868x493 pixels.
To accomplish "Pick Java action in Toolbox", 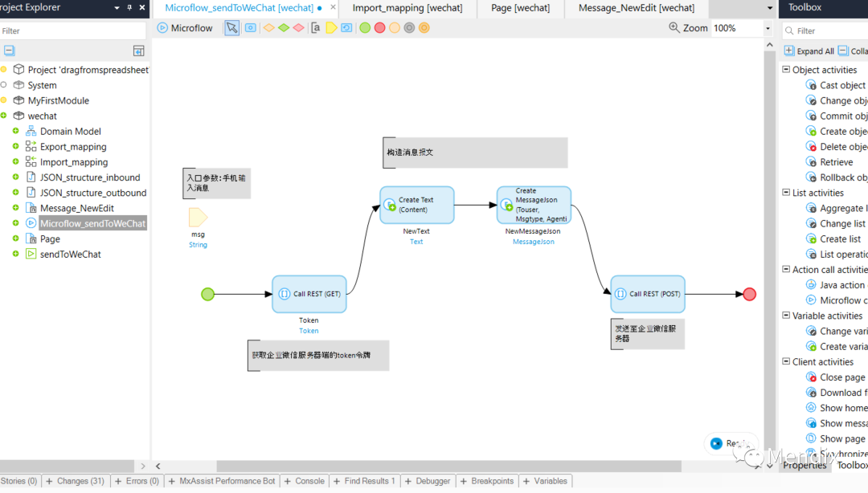I will click(835, 285).
